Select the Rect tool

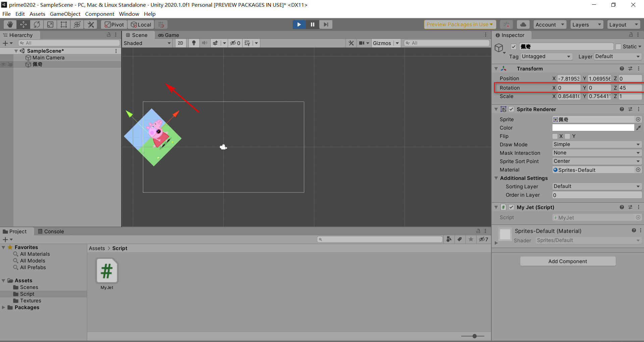tap(64, 25)
